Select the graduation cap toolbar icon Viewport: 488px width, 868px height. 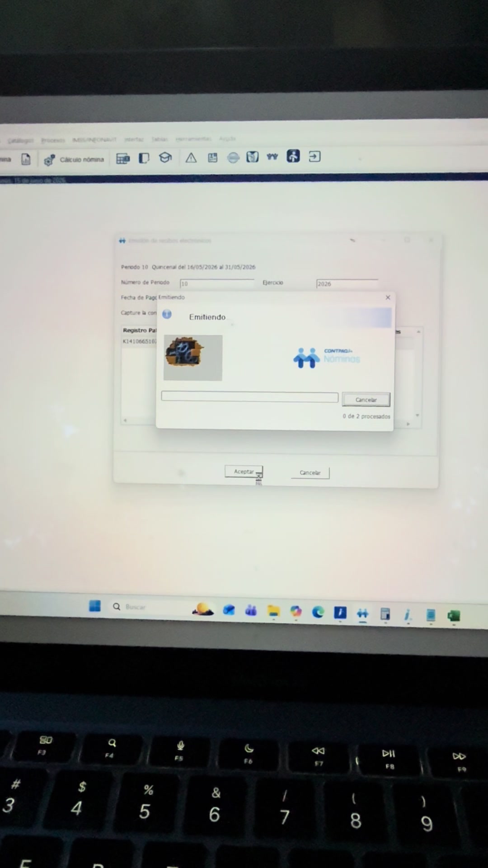(x=165, y=157)
